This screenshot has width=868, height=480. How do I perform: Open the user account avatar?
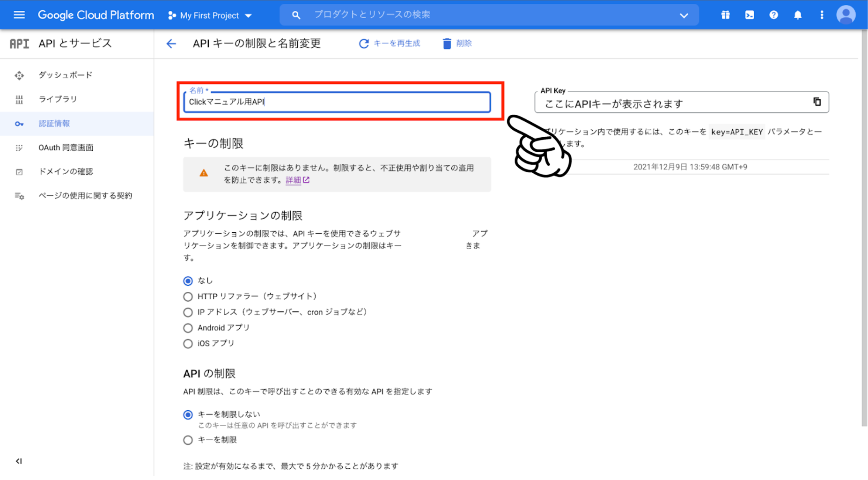click(846, 15)
